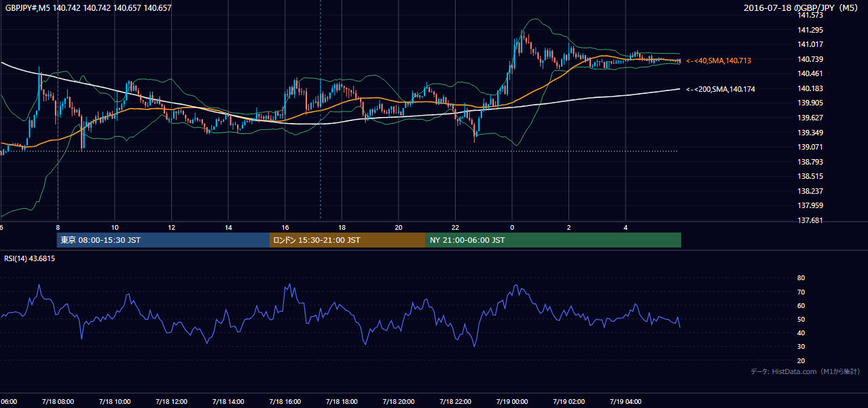Click the 7/19 02:00 time axis label

(x=568, y=402)
